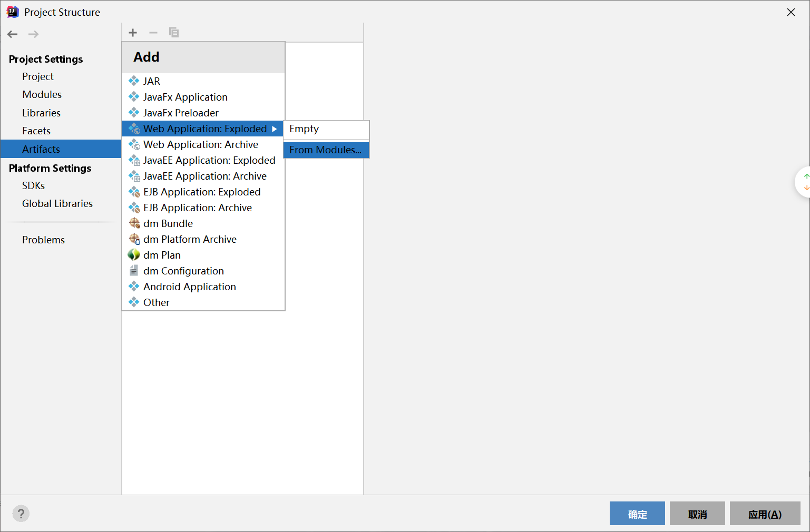Open Modules in Project Settings
This screenshot has width=810, height=532.
coord(42,95)
